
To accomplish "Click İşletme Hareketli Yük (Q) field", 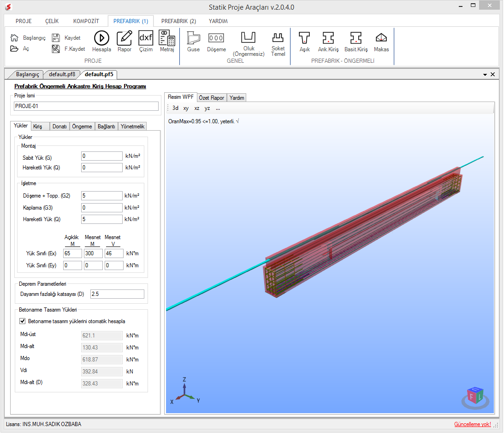I will pos(101,219).
